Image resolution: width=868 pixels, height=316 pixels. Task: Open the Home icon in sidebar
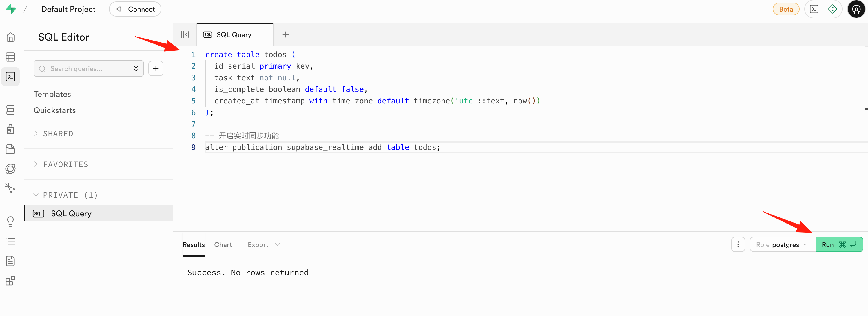(11, 37)
